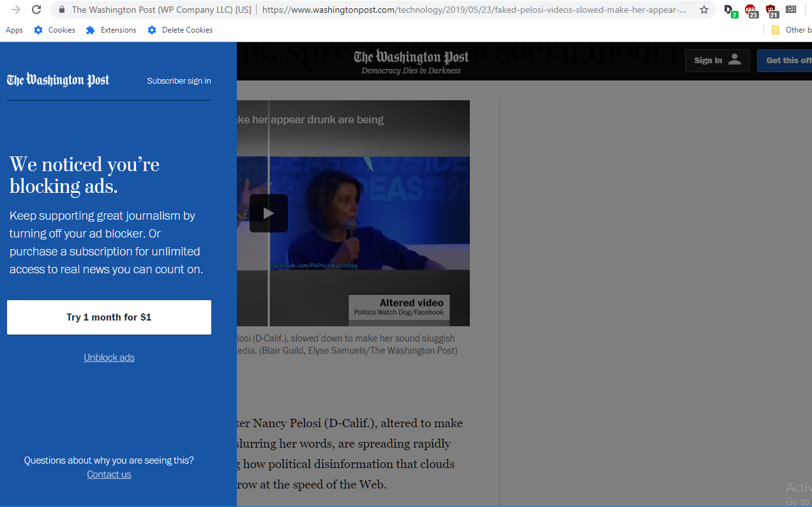Click Washington Post masthead in page header

point(411,57)
